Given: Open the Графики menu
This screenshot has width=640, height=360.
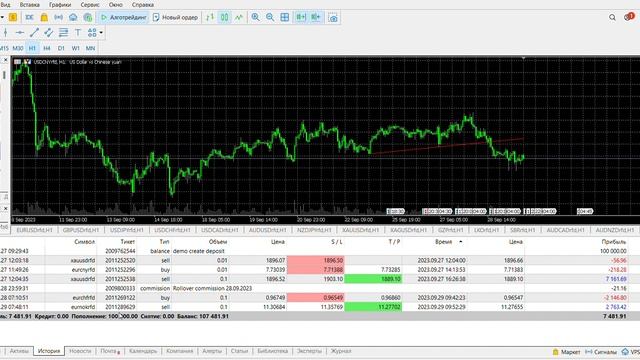Looking at the screenshot, I should pos(60,5).
